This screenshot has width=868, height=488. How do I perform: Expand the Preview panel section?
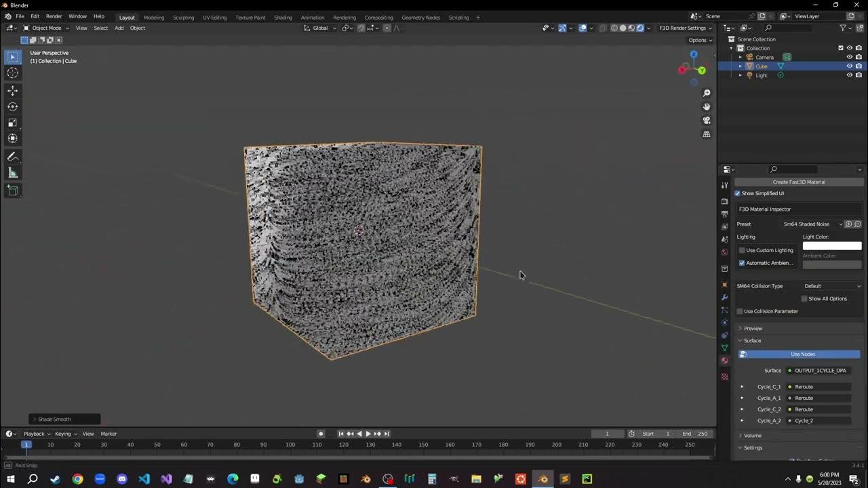pos(753,328)
